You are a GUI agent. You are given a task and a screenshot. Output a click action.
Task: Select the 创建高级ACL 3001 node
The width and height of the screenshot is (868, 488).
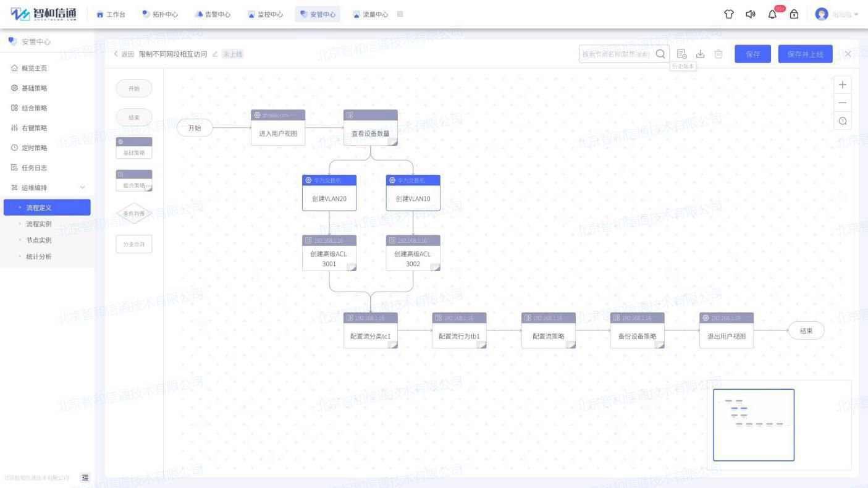329,253
